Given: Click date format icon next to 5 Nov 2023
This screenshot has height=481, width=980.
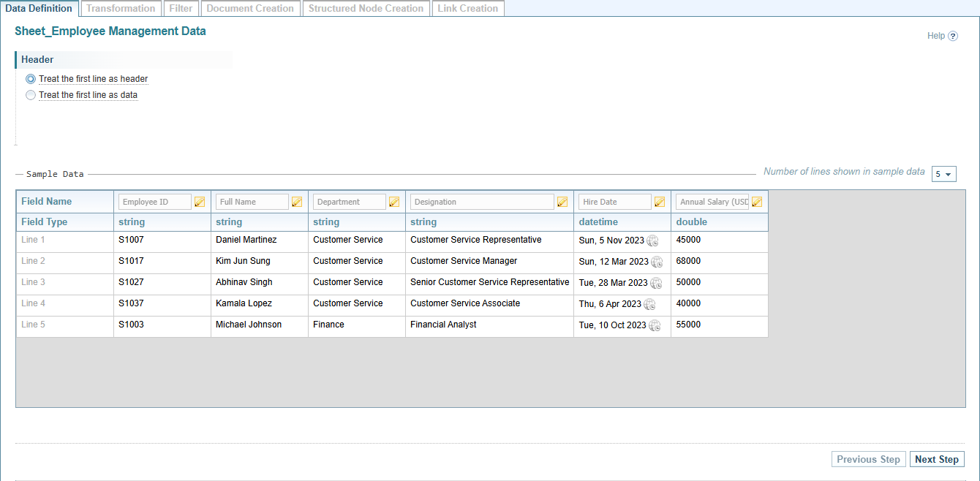Looking at the screenshot, I should pos(652,240).
